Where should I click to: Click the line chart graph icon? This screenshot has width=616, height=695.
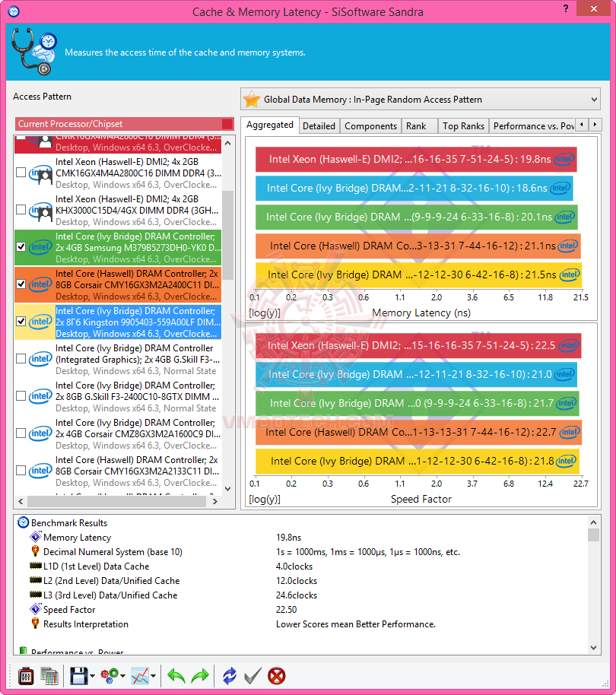pyautogui.click(x=140, y=676)
